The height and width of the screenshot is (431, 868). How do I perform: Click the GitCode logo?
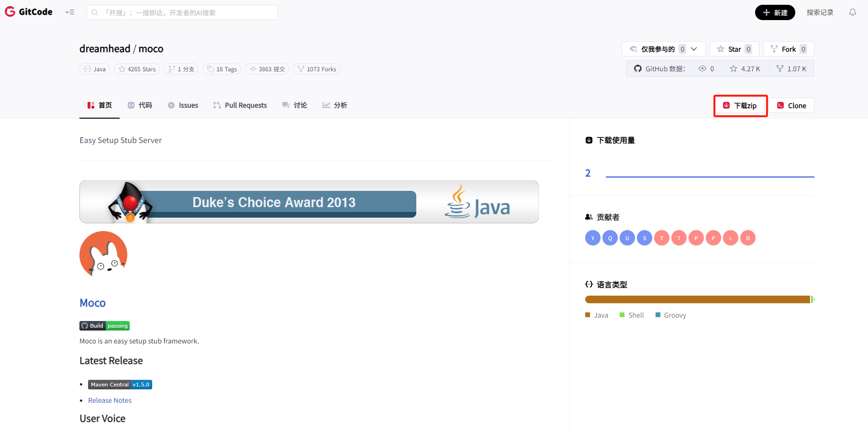tap(29, 12)
